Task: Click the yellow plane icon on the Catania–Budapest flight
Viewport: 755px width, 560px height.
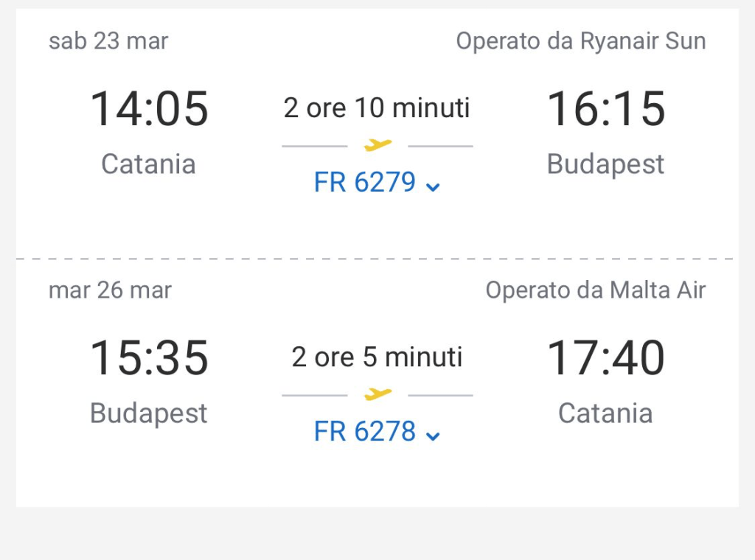Action: click(377, 145)
